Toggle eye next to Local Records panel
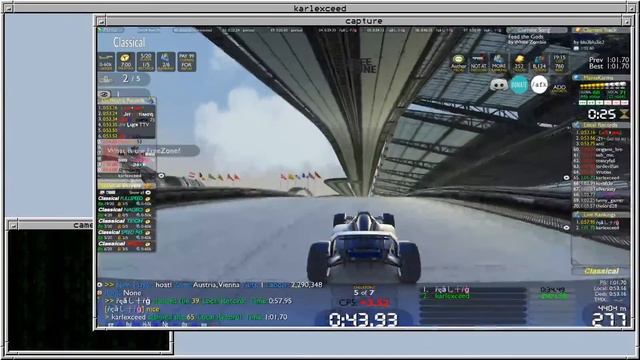This screenshot has width=640, height=360. (x=566, y=178)
